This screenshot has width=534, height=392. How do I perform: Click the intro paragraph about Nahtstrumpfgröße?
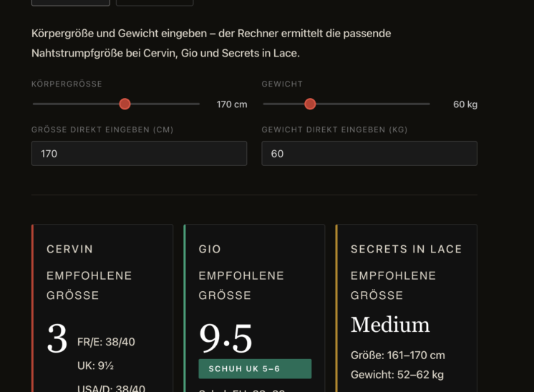(x=211, y=43)
